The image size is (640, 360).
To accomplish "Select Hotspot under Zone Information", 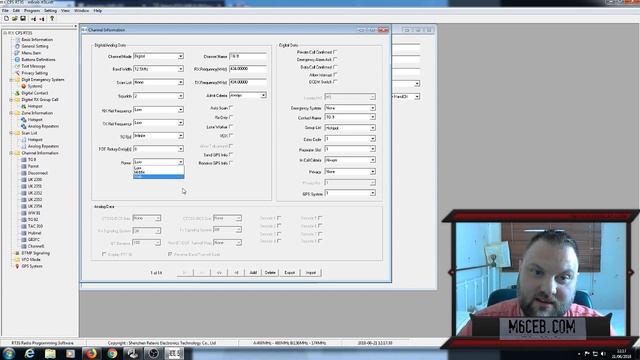I will click(35, 120).
